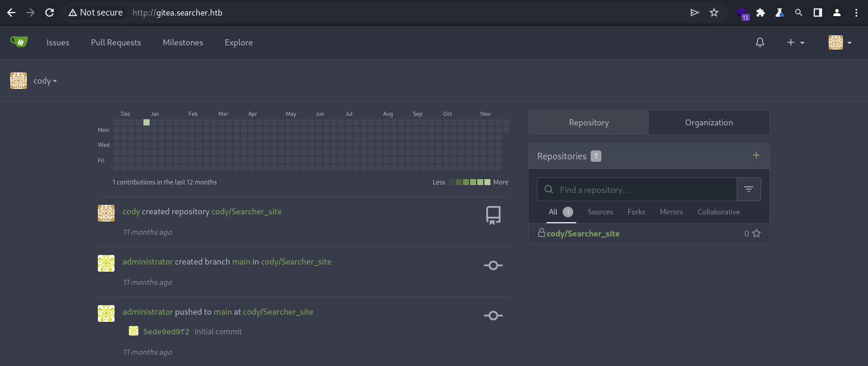Open cody/Searcher_site link in created repository entry
868x366 pixels.
click(246, 211)
